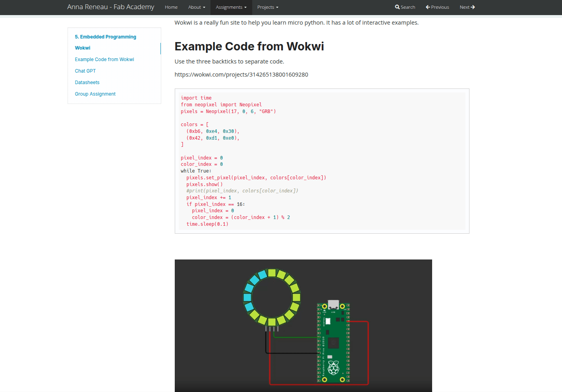Navigate to Example Code from Wokwi
This screenshot has height=392, width=562.
pos(104,60)
